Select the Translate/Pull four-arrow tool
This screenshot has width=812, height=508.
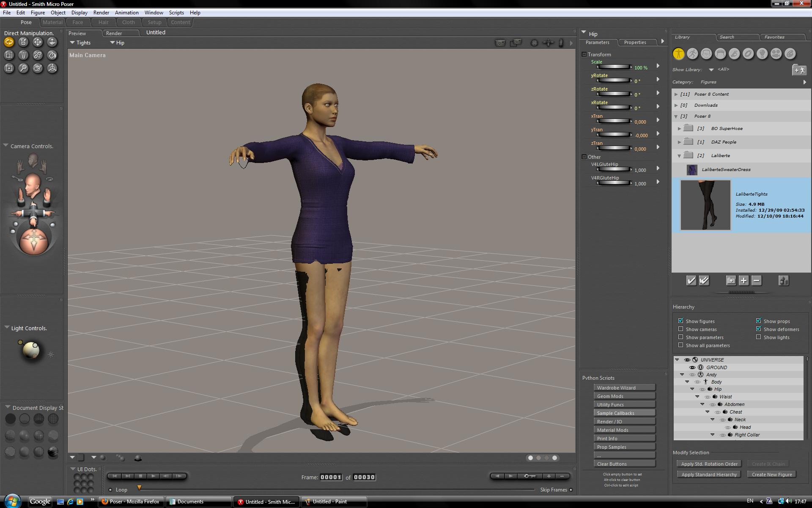38,42
